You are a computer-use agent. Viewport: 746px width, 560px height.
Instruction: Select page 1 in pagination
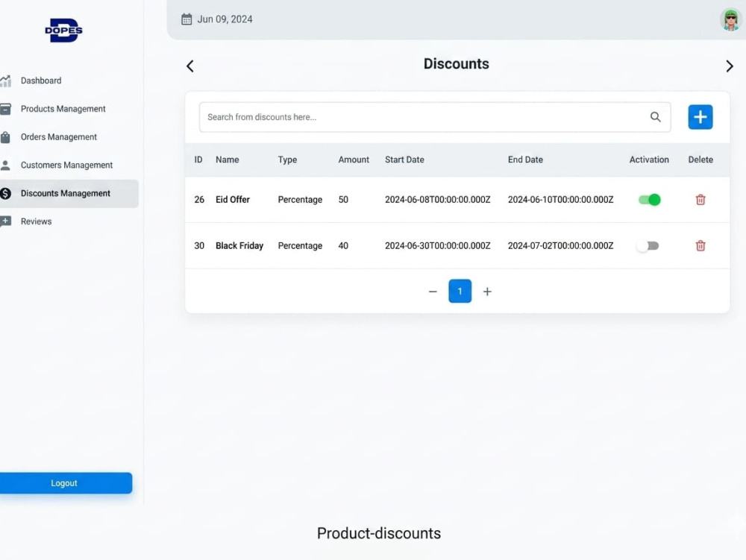(x=460, y=291)
